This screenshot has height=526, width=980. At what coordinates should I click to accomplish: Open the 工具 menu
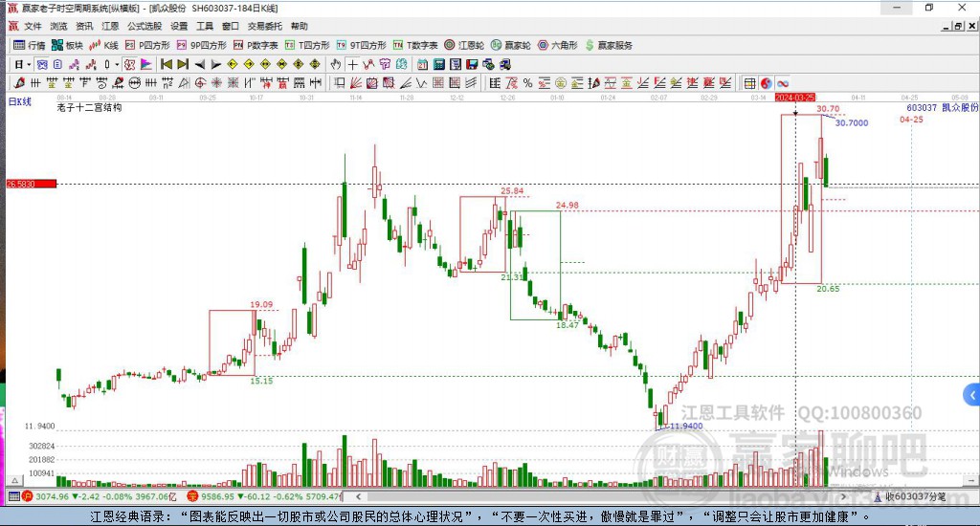coord(205,26)
